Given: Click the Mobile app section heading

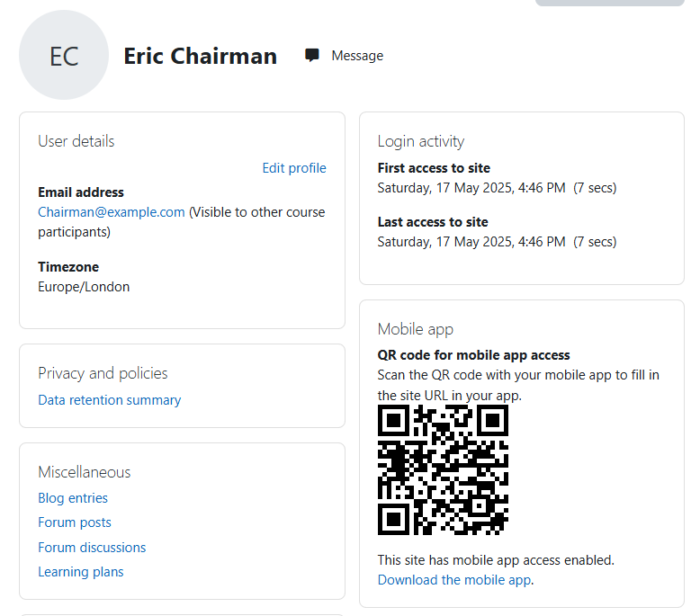Looking at the screenshot, I should pyautogui.click(x=416, y=329).
